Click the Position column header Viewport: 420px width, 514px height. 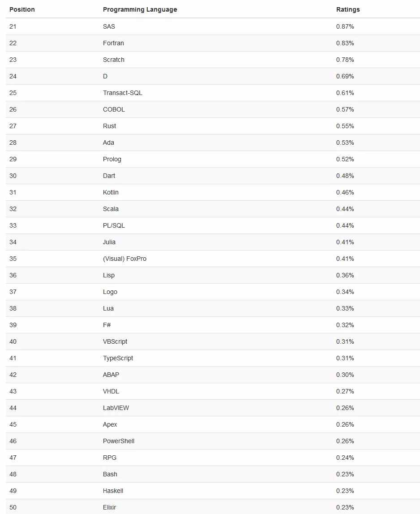coord(22,9)
